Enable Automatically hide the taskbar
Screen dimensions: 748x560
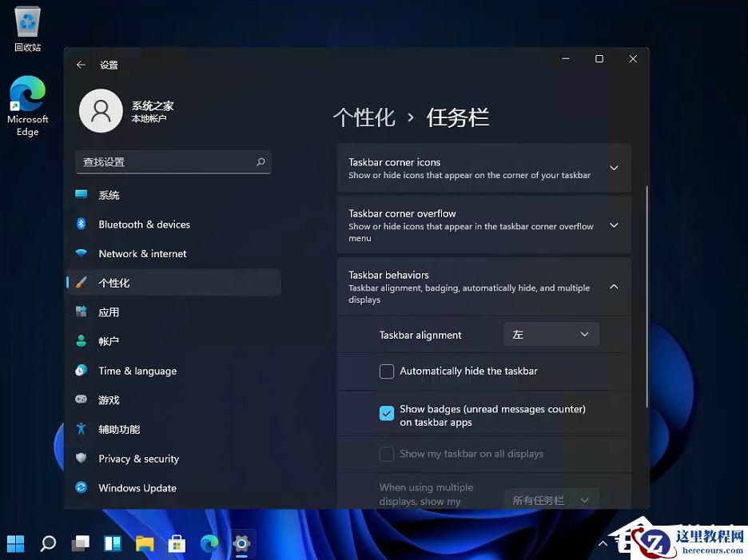pyautogui.click(x=387, y=371)
